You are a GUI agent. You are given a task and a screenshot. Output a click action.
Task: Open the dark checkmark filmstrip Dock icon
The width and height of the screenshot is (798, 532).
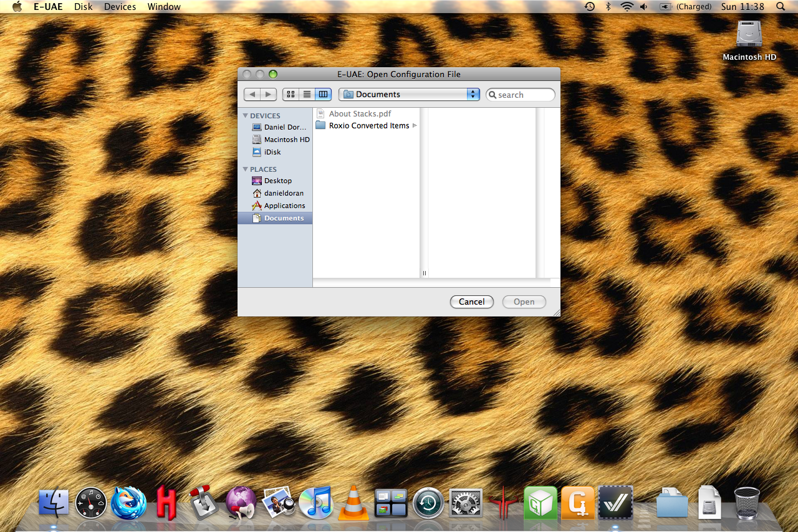[x=616, y=503]
